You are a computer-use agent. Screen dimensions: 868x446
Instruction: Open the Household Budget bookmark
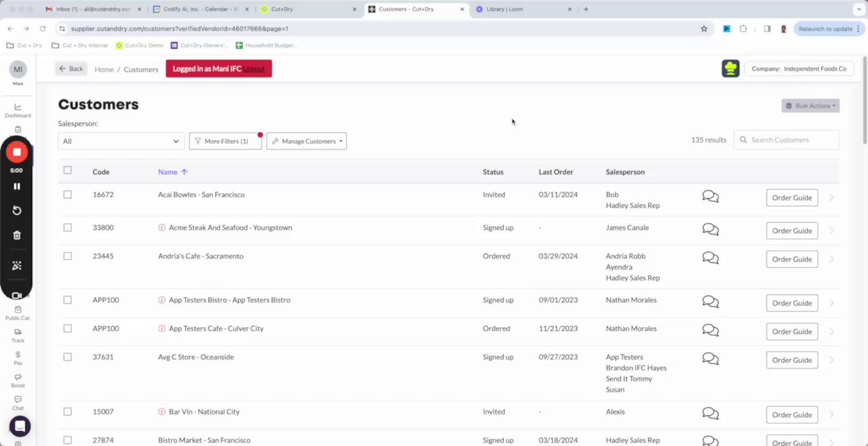(x=266, y=45)
